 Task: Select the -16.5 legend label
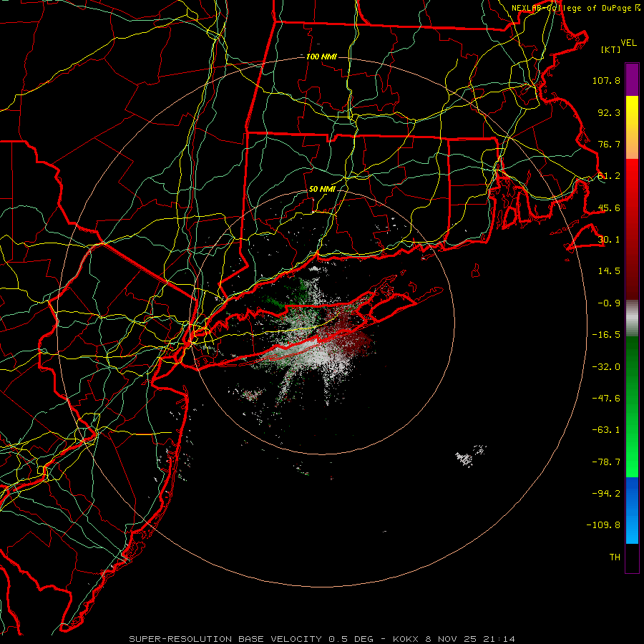[606, 335]
